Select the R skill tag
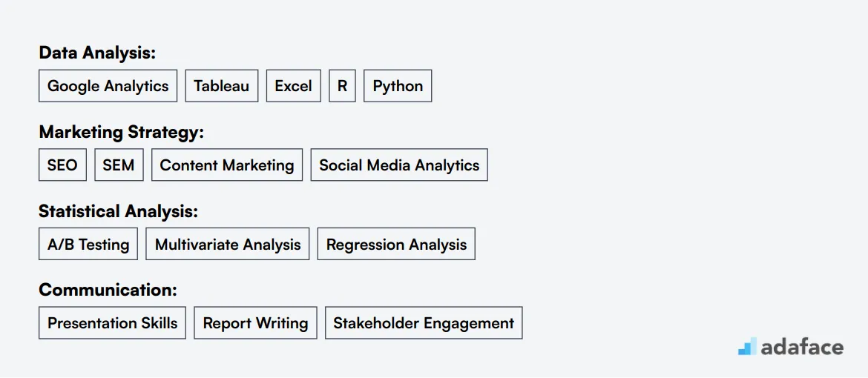This screenshot has width=868, height=378. 342,86
